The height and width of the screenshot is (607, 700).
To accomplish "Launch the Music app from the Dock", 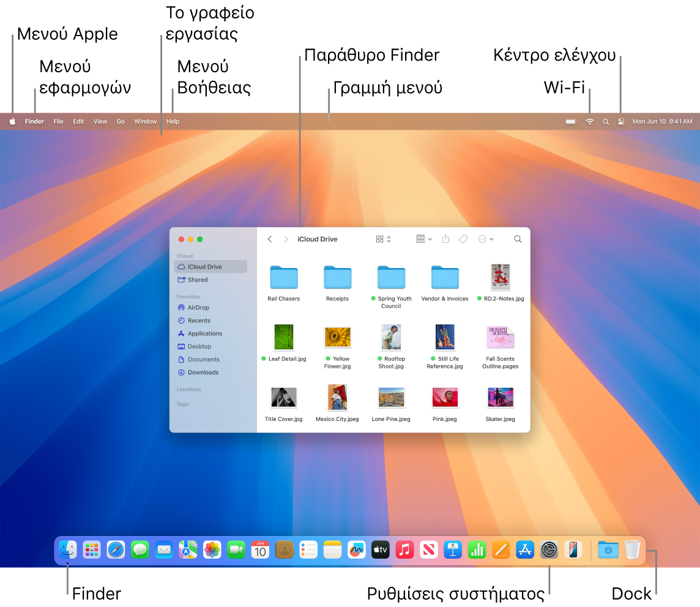I will coord(404,549).
